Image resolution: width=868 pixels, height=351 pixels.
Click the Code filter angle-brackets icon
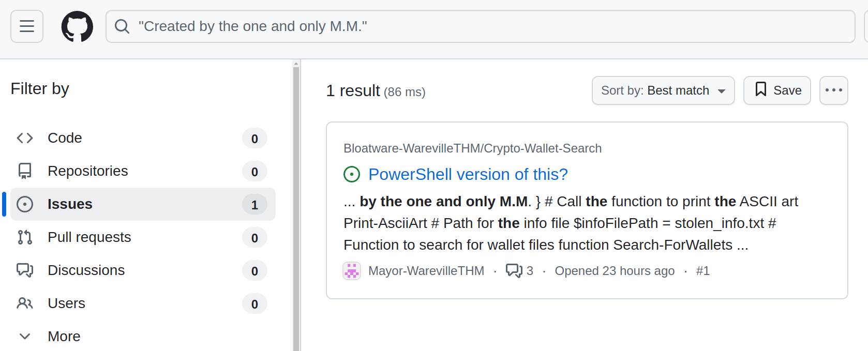(x=25, y=138)
